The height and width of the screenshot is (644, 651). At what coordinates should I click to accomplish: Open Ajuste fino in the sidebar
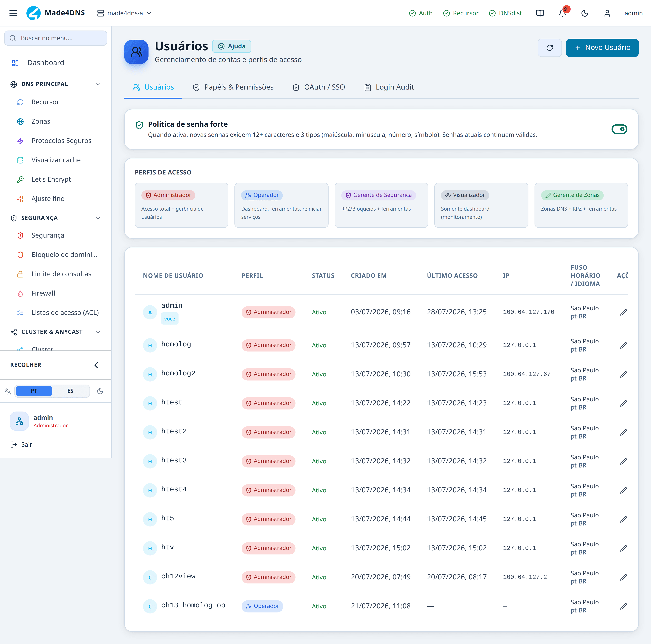[56, 199]
